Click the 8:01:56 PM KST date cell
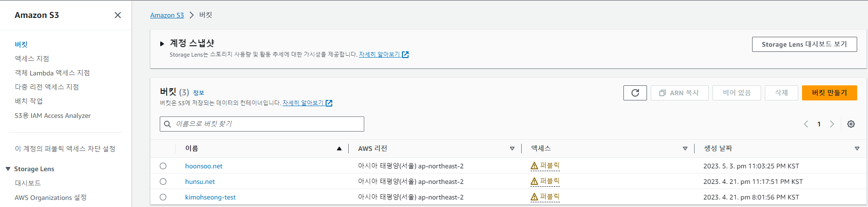The width and height of the screenshot is (868, 207). pos(751,197)
